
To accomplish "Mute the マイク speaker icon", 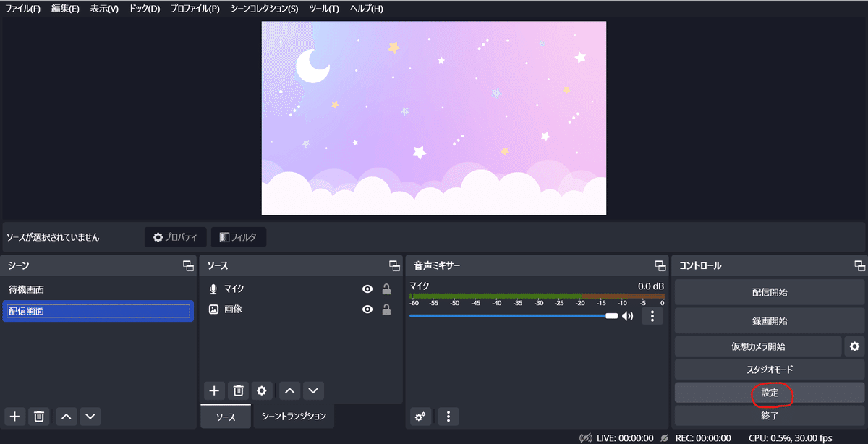I will pos(628,315).
